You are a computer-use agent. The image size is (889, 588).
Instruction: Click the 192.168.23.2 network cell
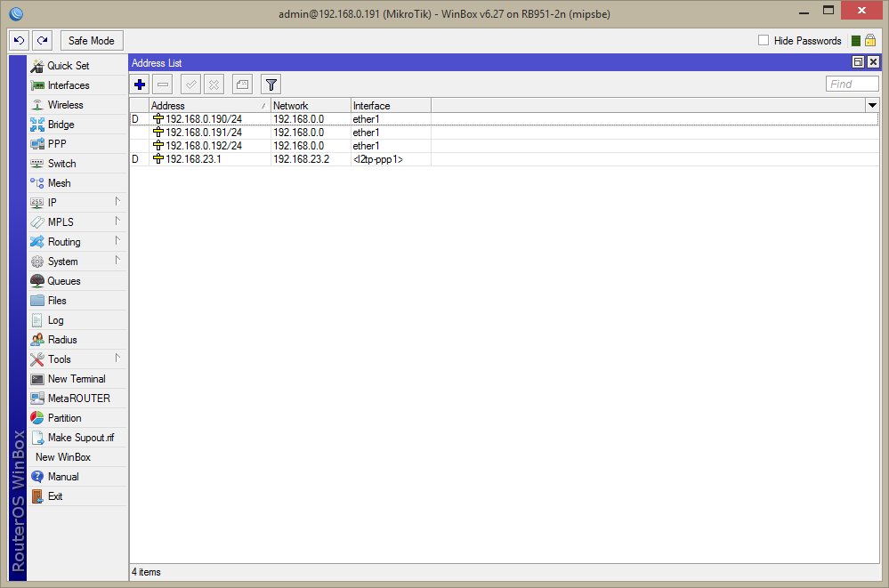click(x=311, y=158)
